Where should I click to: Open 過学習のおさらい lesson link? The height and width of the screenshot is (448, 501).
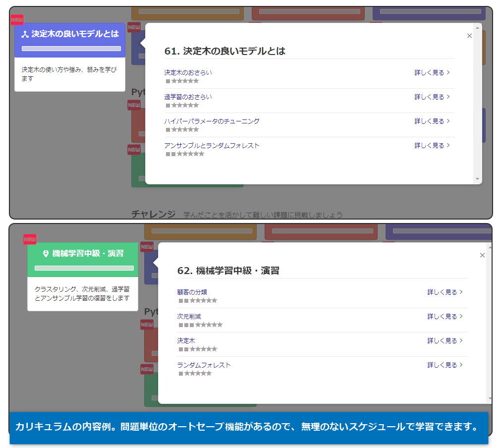coord(188,97)
